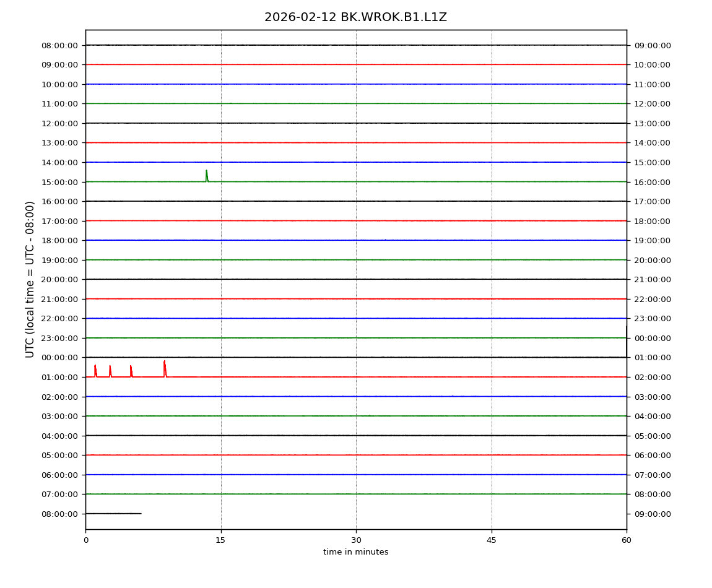712x588 pixels.
Task: Click the plot title 2026-02-12 BK.WROK.B1.L1Z
Action: 355,17
